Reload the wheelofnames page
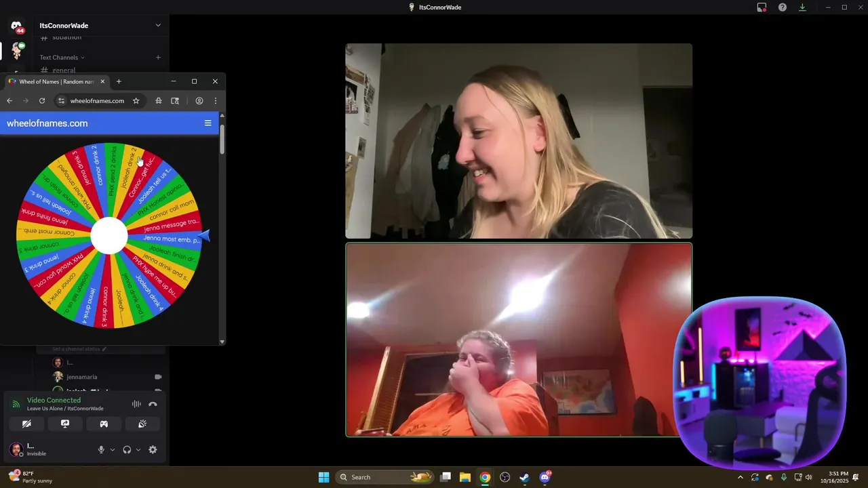Viewport: 868px width, 488px height. [42, 101]
